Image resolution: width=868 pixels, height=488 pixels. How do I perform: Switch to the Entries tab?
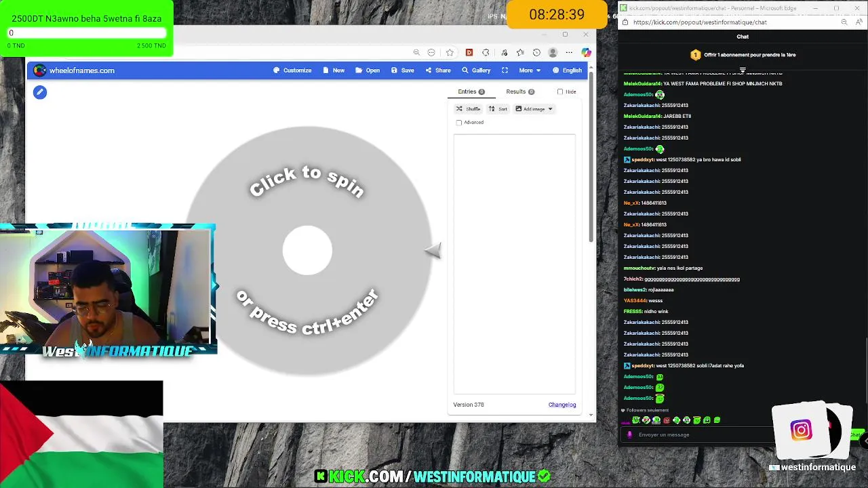471,91
